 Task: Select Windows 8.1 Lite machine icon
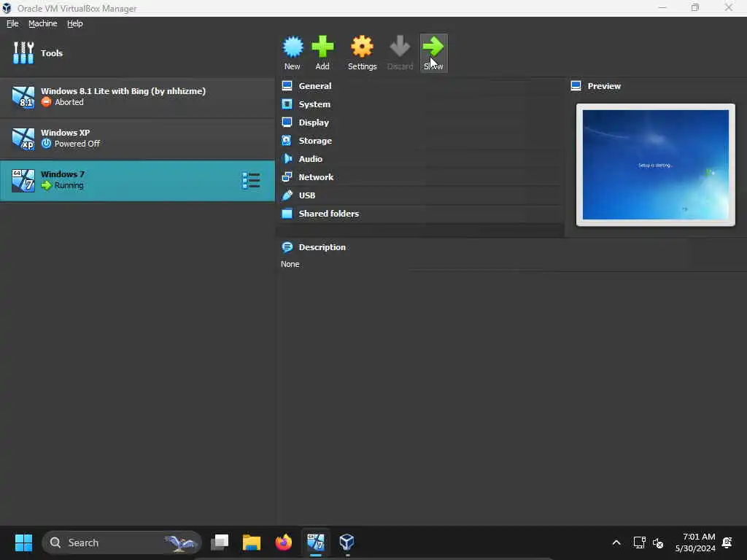[x=23, y=97]
